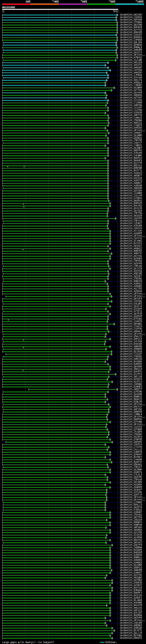Click hit label UniRef100_B4FWX5
This screenshot has height=644, width=146.
pyautogui.click(x=131, y=27)
